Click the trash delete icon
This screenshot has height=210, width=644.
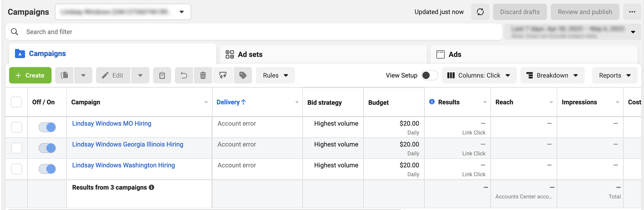[x=203, y=75]
